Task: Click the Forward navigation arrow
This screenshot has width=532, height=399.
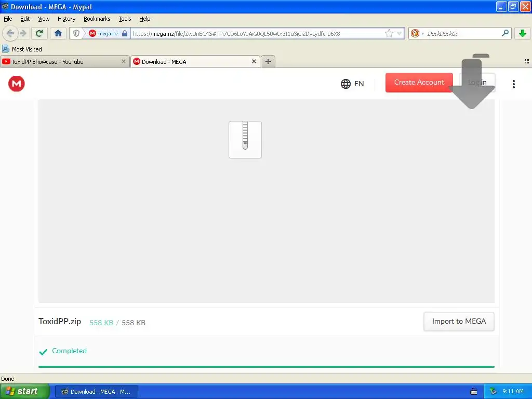Action: (23, 33)
